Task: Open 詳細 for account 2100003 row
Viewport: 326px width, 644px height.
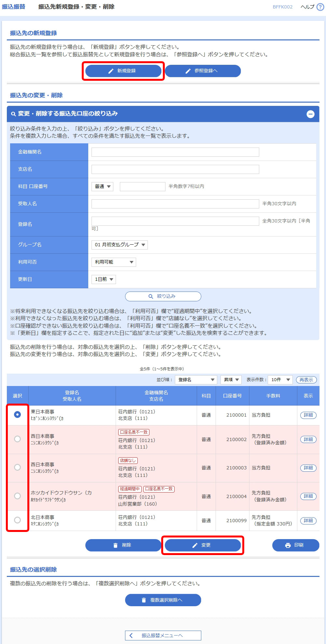Action: pyautogui.click(x=308, y=468)
